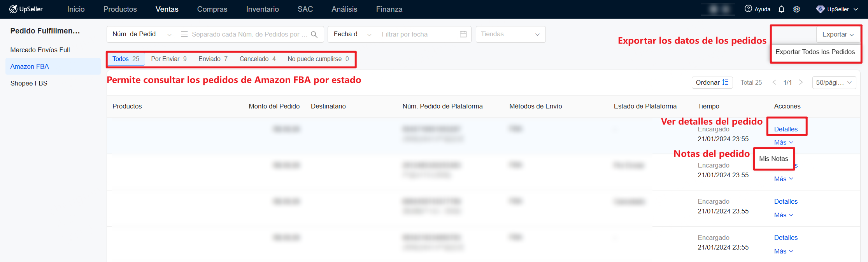Choose Mis Notas from the menu
Viewport: 868px width, 262px height.
point(773,159)
